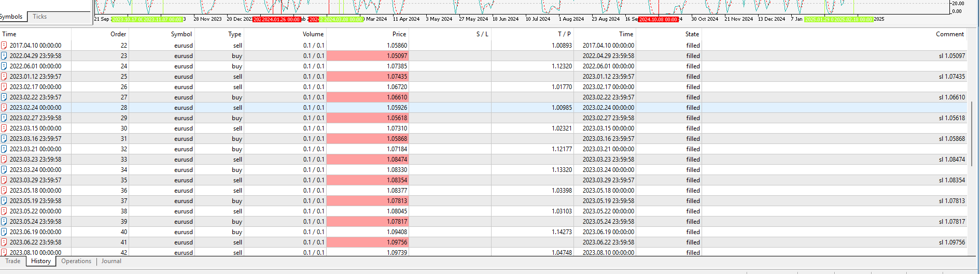This screenshot has width=980, height=274.
Task: Click the sell order icon on 2023.01.12 row
Action: (4, 77)
